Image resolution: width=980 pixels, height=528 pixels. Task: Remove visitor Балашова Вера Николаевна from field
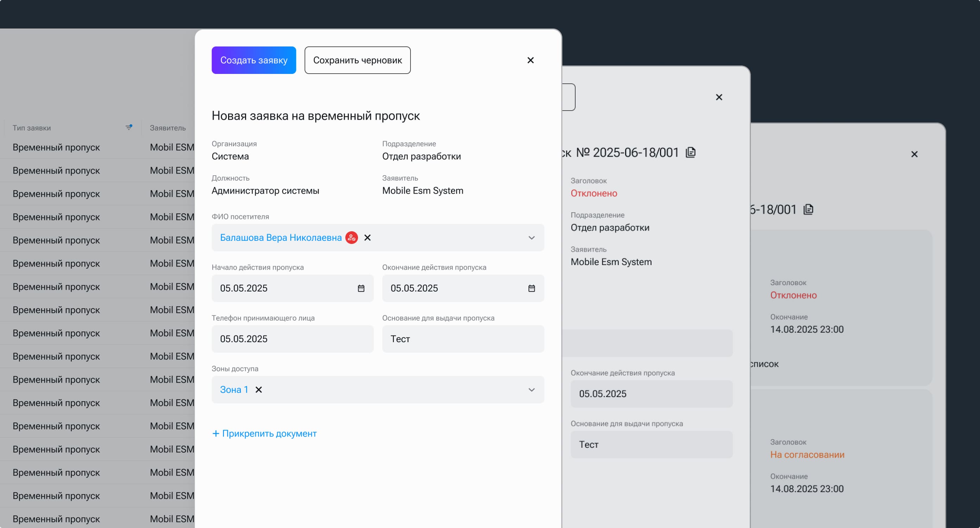pyautogui.click(x=367, y=238)
